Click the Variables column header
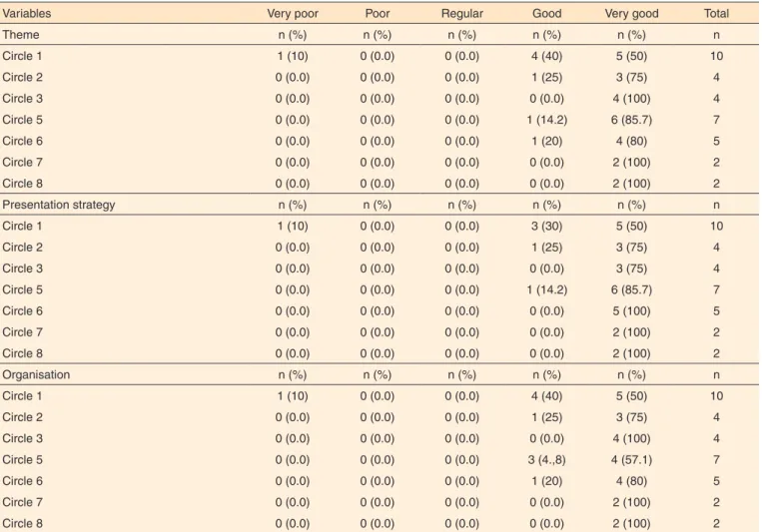 coord(27,14)
